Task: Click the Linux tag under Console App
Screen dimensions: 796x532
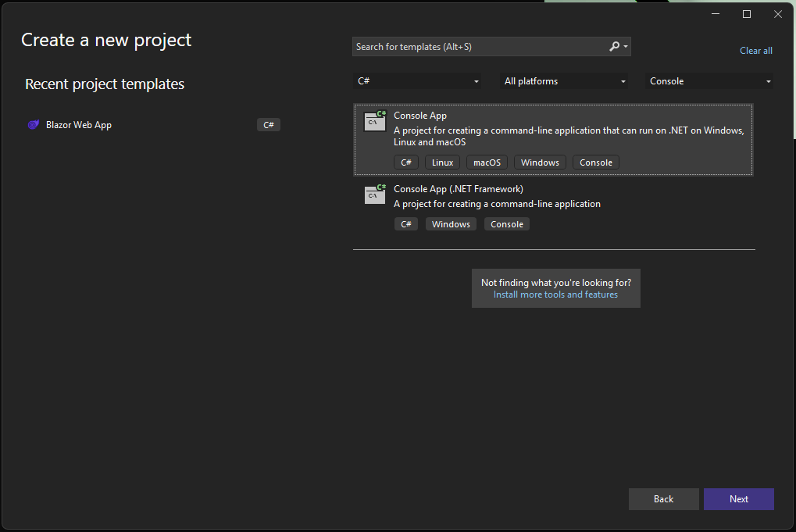Action: click(442, 162)
